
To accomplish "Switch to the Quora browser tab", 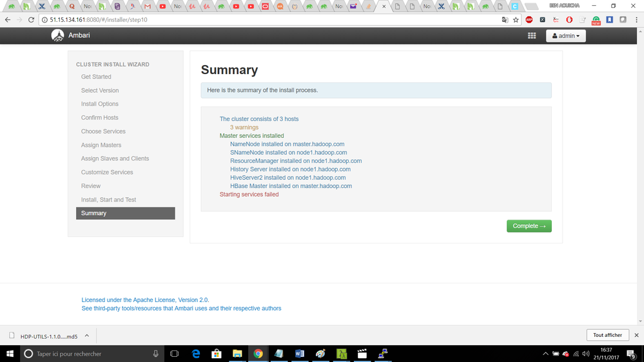I will tap(72, 6).
